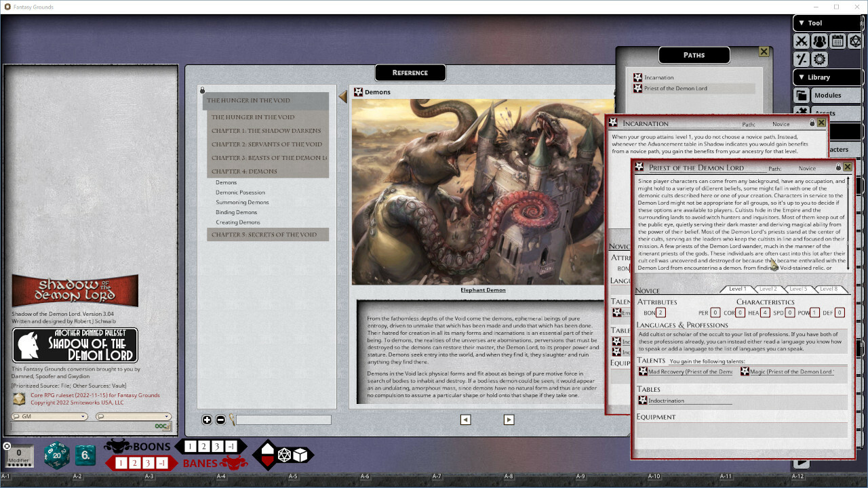The height and width of the screenshot is (488, 868).
Task: Click the teal d20 die
Action: 56,455
